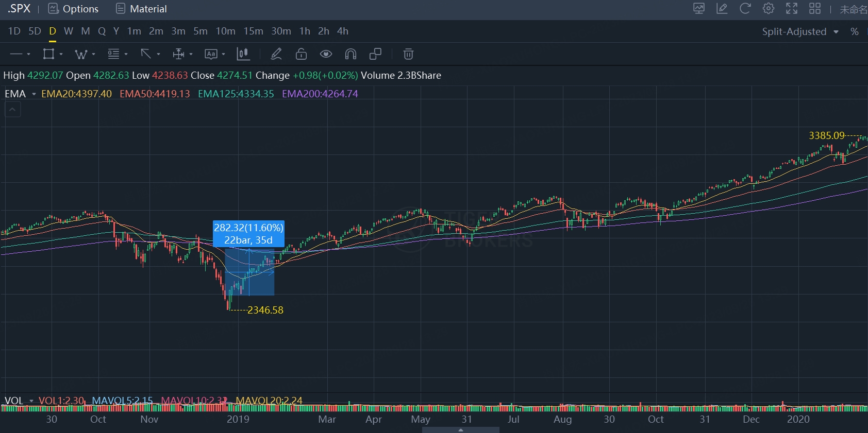
Task: Click the Material document icon
Action: pos(121,9)
